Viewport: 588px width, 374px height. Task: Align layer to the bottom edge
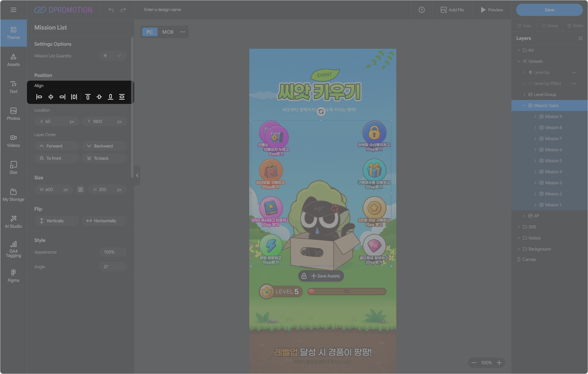(x=111, y=97)
